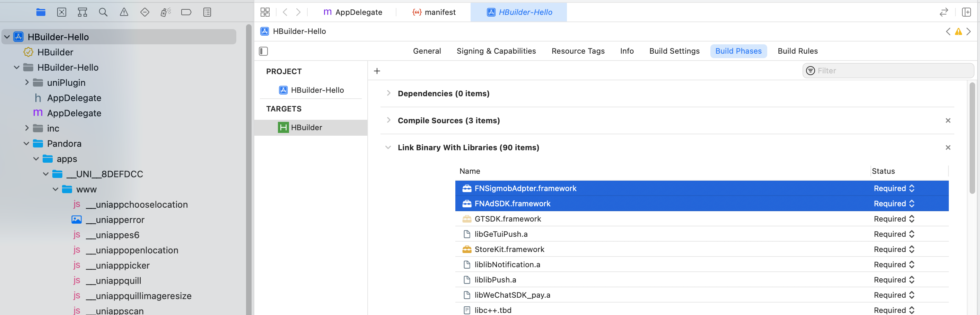Switch to Resource Tags tab
980x315 pixels.
[x=578, y=51]
